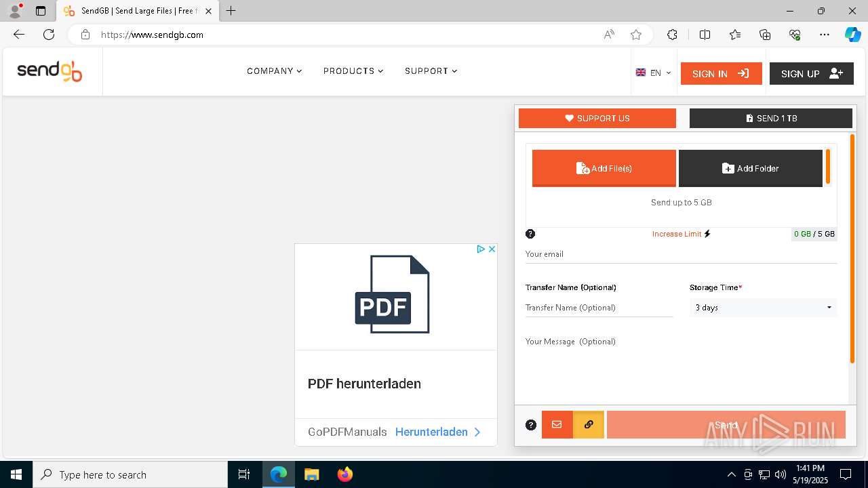Viewport: 868px width, 488px height.
Task: Refresh the current page
Action: [x=49, y=35]
